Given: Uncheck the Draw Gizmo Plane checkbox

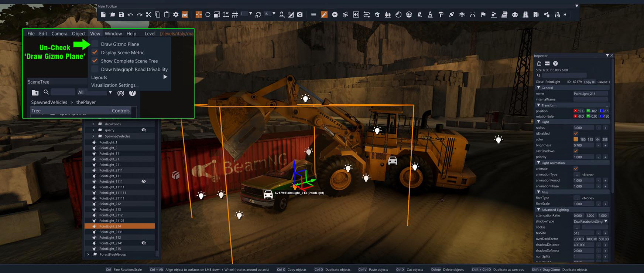Looking at the screenshot, I should point(95,44).
